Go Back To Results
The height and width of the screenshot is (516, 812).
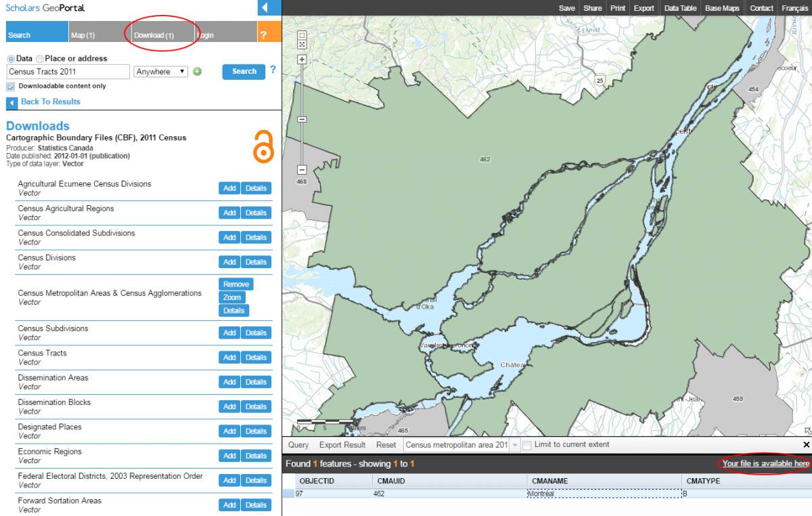pyautogui.click(x=51, y=101)
